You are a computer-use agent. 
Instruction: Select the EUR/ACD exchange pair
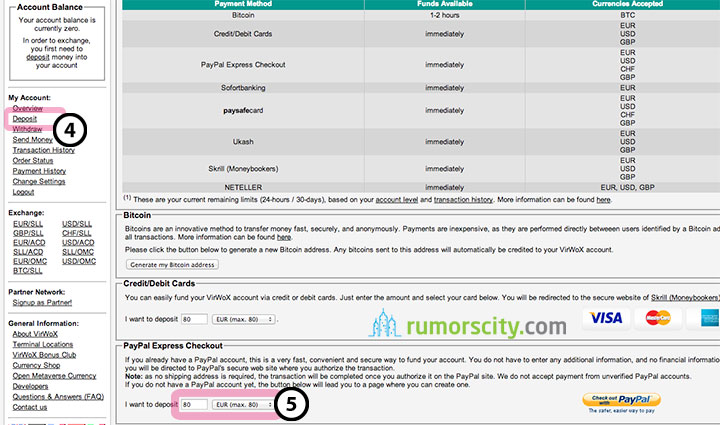[x=29, y=243]
